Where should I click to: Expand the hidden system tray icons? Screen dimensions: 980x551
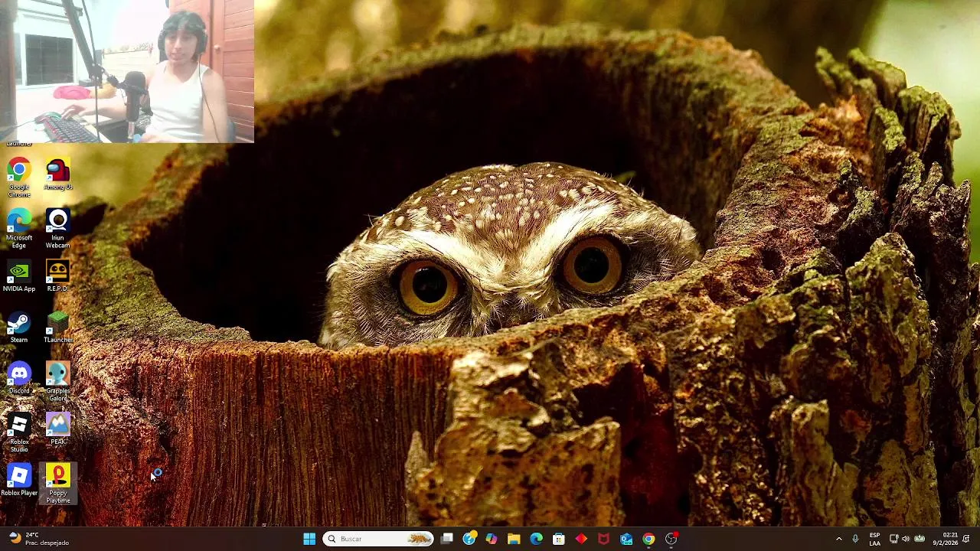pyautogui.click(x=838, y=539)
